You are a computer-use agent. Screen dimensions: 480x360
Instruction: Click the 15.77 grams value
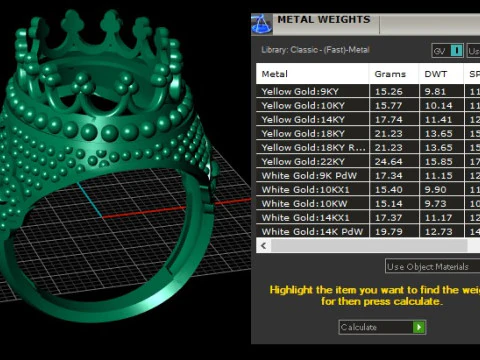(389, 106)
